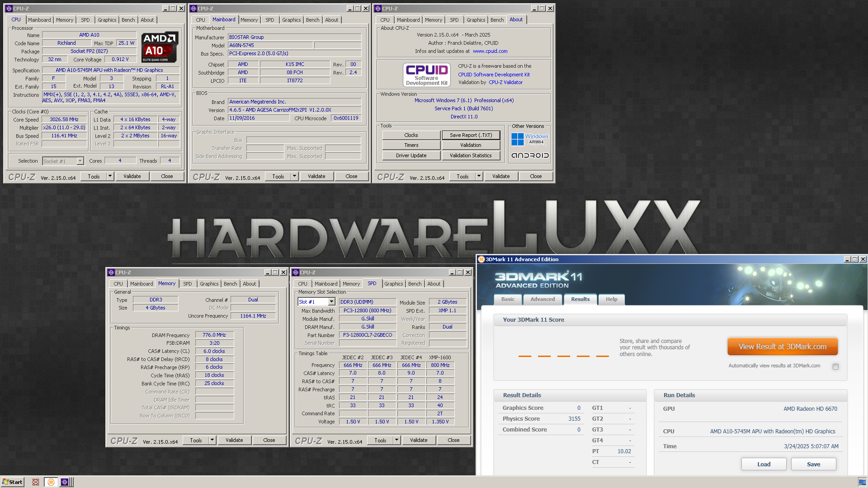Open Tools dropdown arrow in CPU window

[110, 176]
